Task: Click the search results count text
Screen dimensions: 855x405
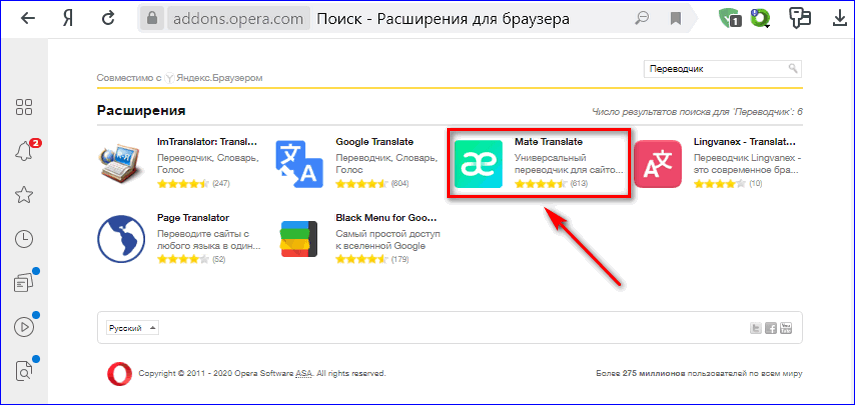Action: click(697, 112)
